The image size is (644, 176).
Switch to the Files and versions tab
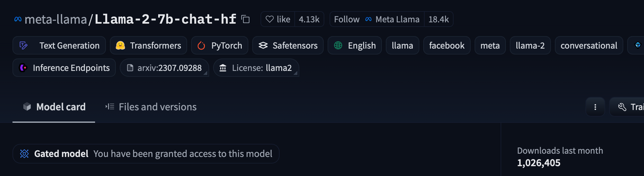coord(151,107)
